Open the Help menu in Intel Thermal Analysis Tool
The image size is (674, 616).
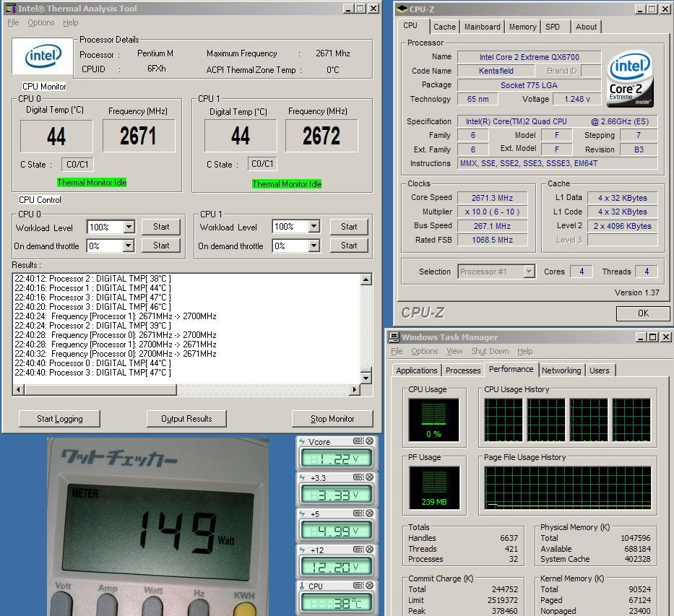pos(71,22)
